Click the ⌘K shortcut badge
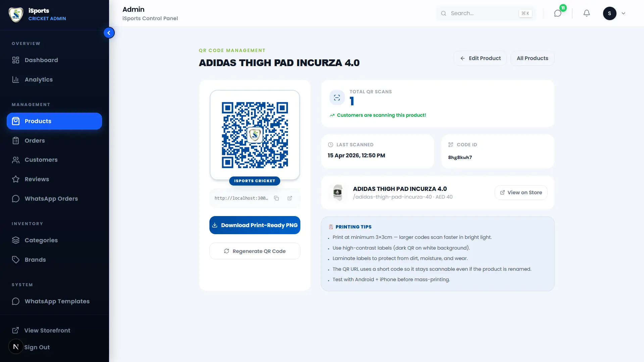 pos(525,13)
